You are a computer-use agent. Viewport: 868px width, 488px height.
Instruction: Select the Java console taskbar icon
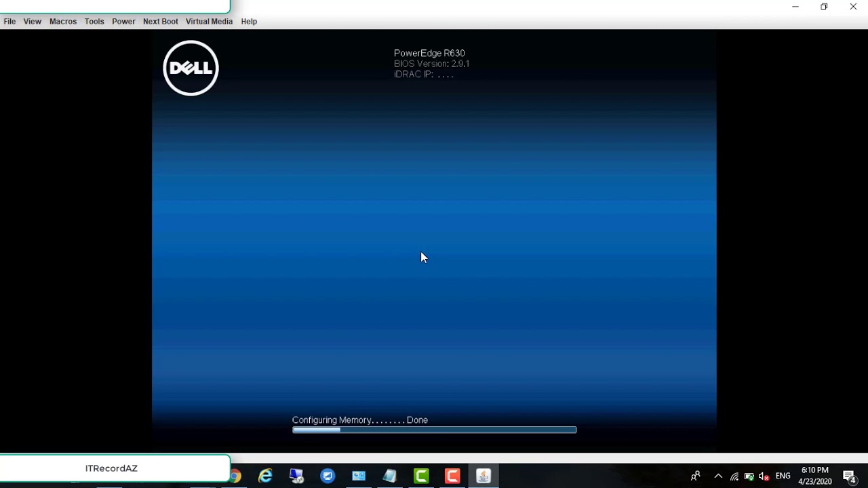pos(484,476)
